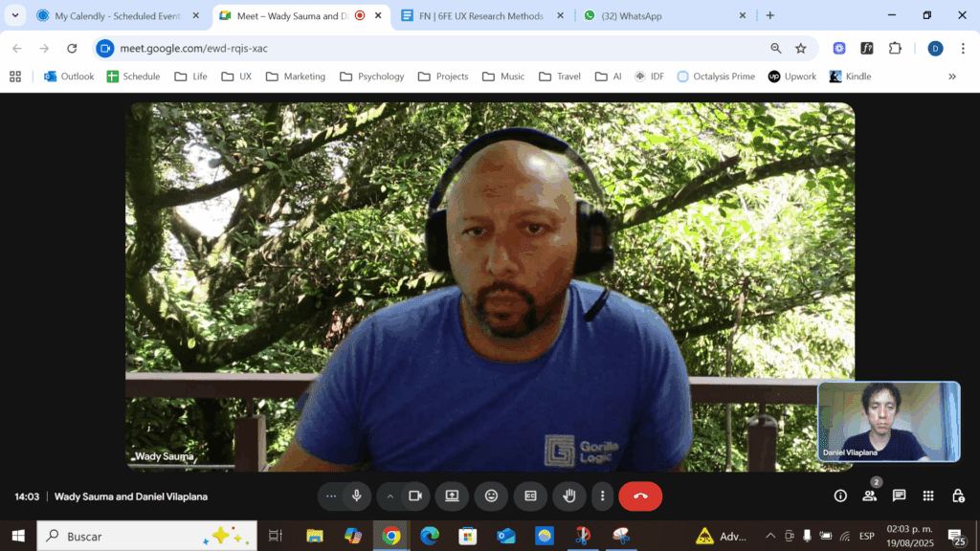Viewport: 980px width, 551px height.
Task: Click the Windows taskbar search box
Action: [x=145, y=536]
